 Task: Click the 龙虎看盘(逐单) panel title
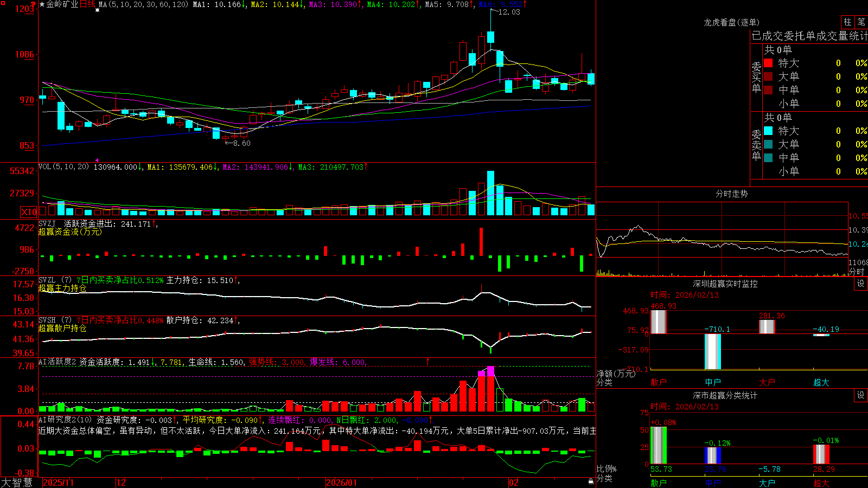[731, 22]
